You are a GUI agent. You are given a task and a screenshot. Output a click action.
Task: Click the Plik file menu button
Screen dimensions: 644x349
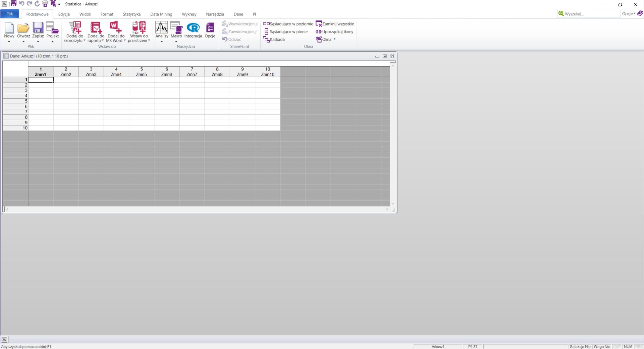tap(9, 14)
